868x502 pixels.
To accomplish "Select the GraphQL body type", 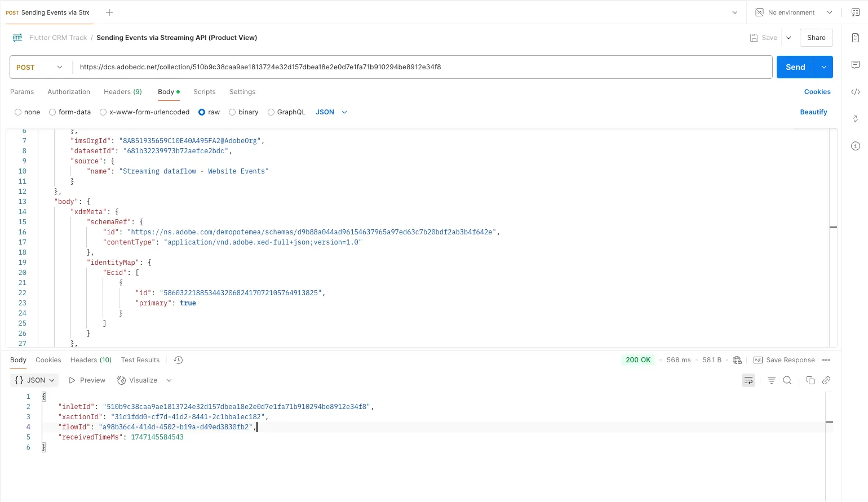I will tap(271, 112).
